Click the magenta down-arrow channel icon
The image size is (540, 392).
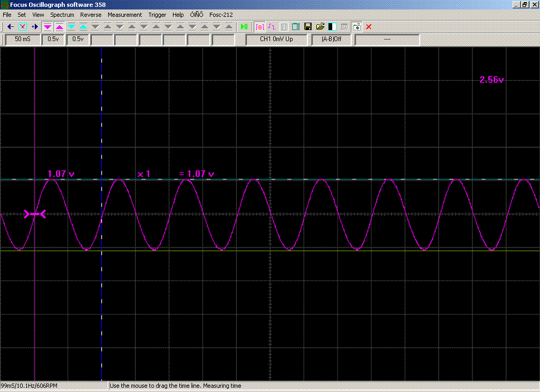[47, 26]
